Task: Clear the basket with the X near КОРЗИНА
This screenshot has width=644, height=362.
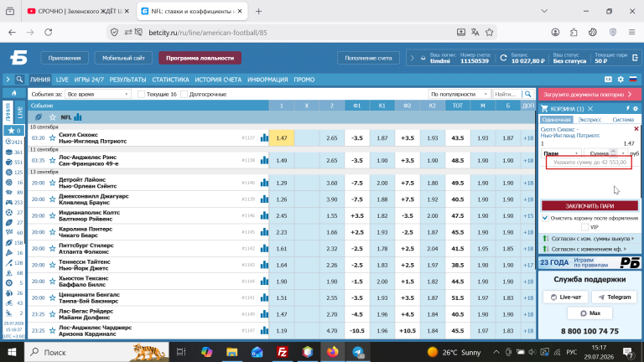Action: (590, 109)
